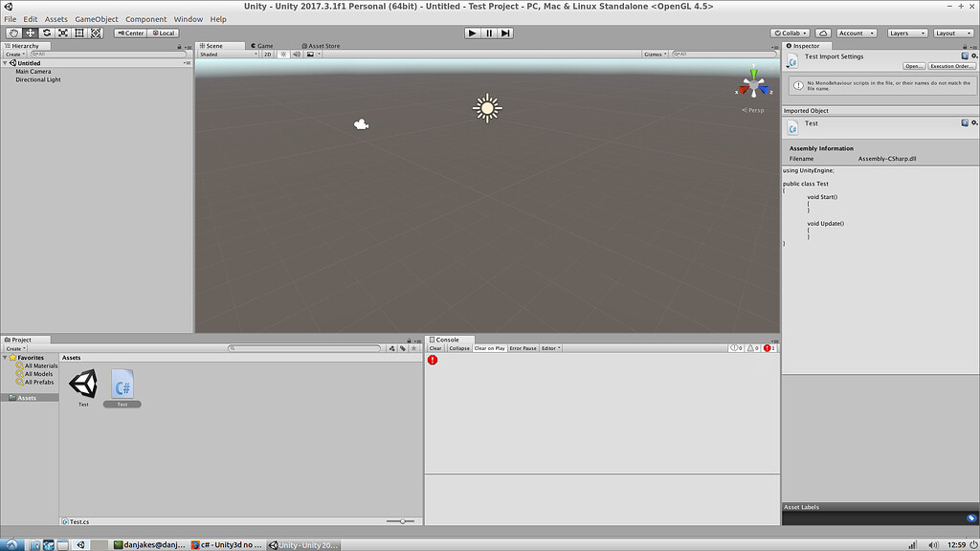Image resolution: width=980 pixels, height=551 pixels.
Task: Open the Layout dropdown
Action: [952, 33]
